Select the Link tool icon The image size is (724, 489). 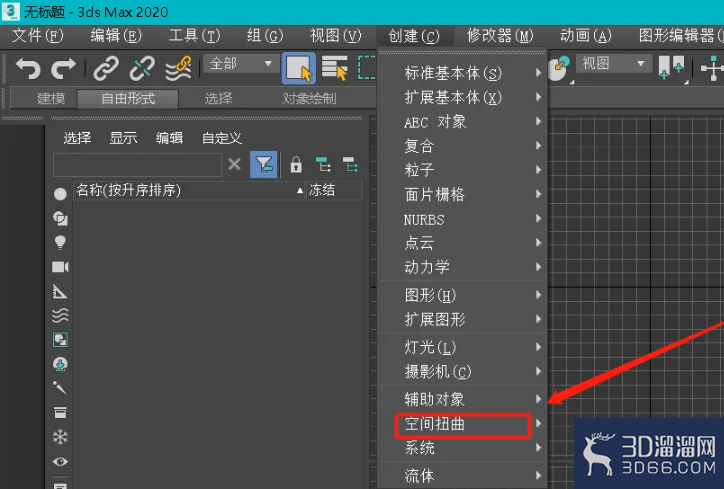[x=106, y=68]
